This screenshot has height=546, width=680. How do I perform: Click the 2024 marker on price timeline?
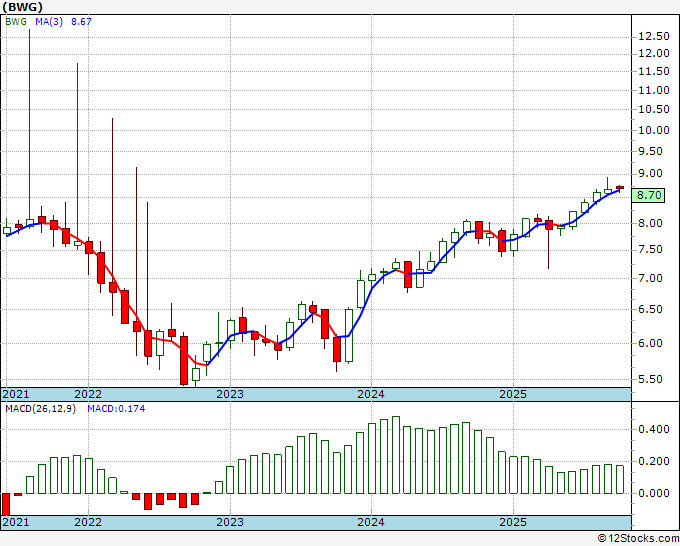[371, 394]
